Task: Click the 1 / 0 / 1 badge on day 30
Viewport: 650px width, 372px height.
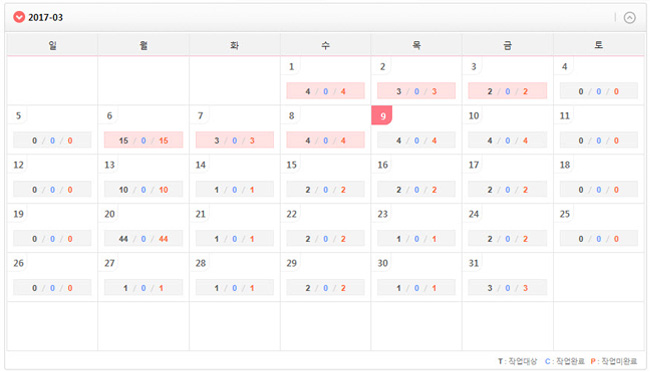Action: (416, 287)
